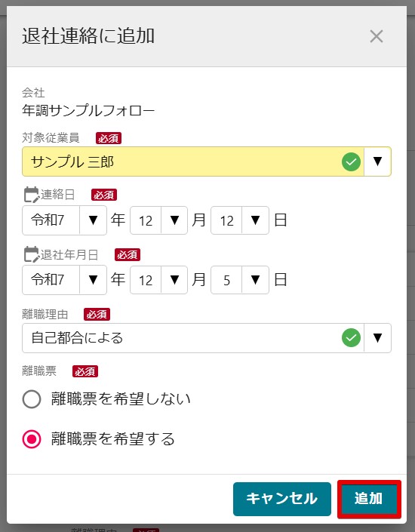The width and height of the screenshot is (415, 532).
Task: Click the calendar icon beside 連絡日
Action: click(x=32, y=195)
